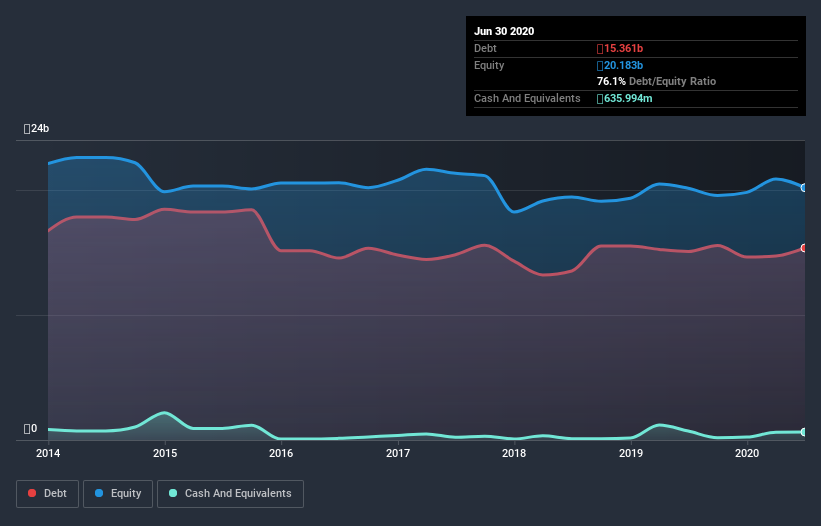Click the red Debt legend dot

point(32,493)
